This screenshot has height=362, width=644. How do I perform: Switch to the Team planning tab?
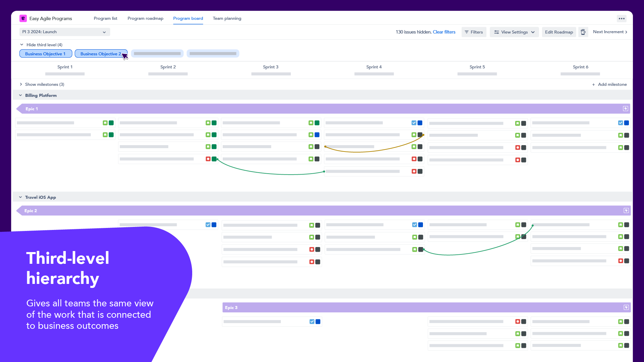(227, 18)
